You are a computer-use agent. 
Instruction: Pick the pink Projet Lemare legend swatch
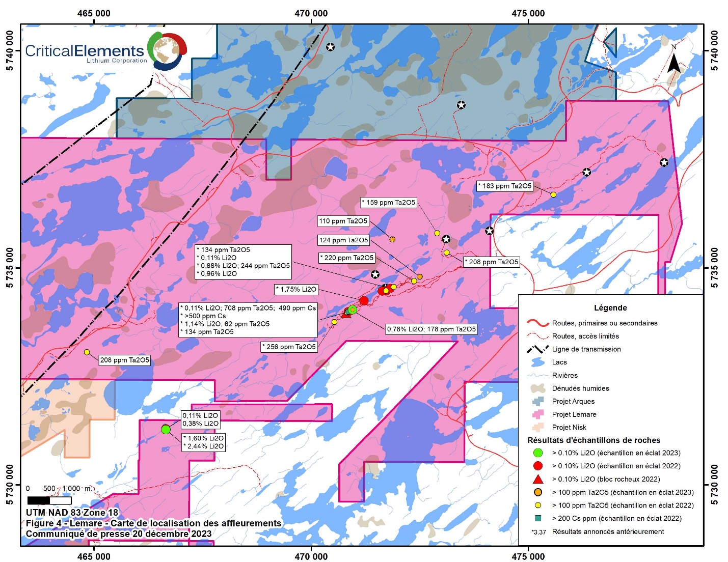[537, 414]
